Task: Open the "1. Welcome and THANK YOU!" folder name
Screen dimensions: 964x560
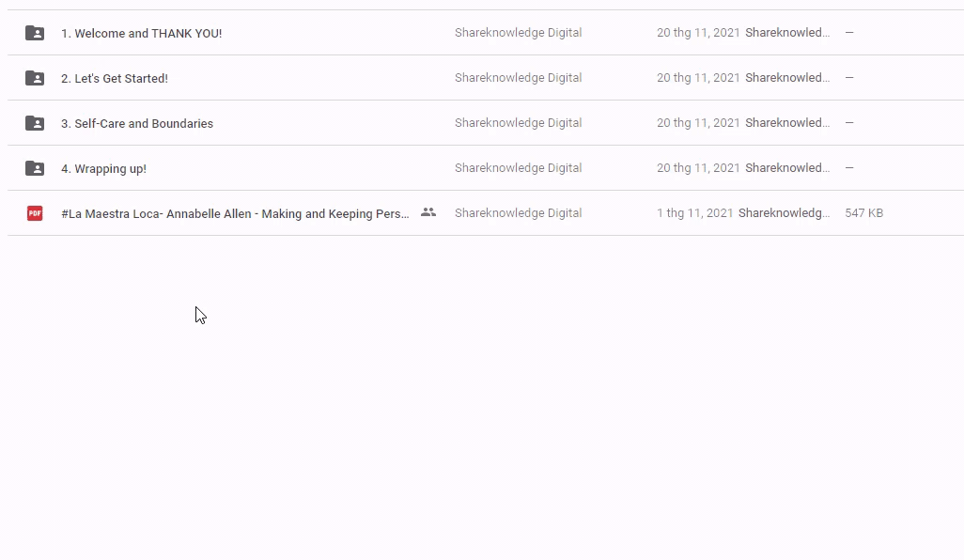Action: coord(141,33)
